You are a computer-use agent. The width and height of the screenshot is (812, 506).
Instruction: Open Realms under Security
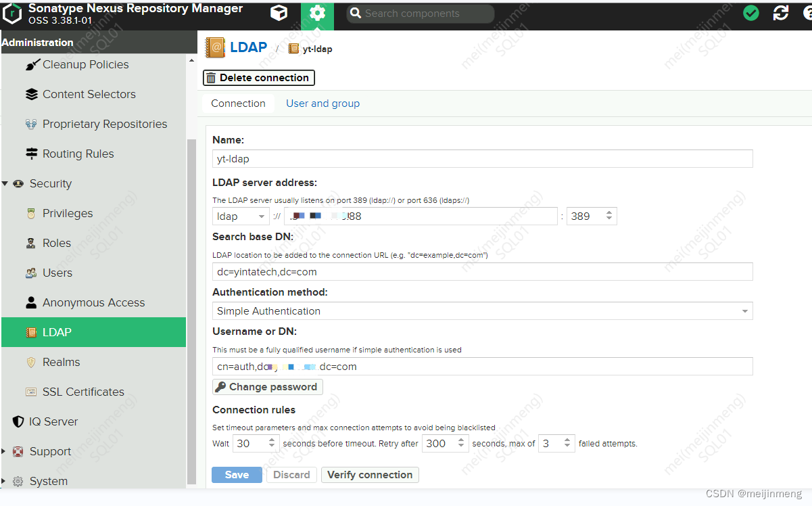(61, 363)
